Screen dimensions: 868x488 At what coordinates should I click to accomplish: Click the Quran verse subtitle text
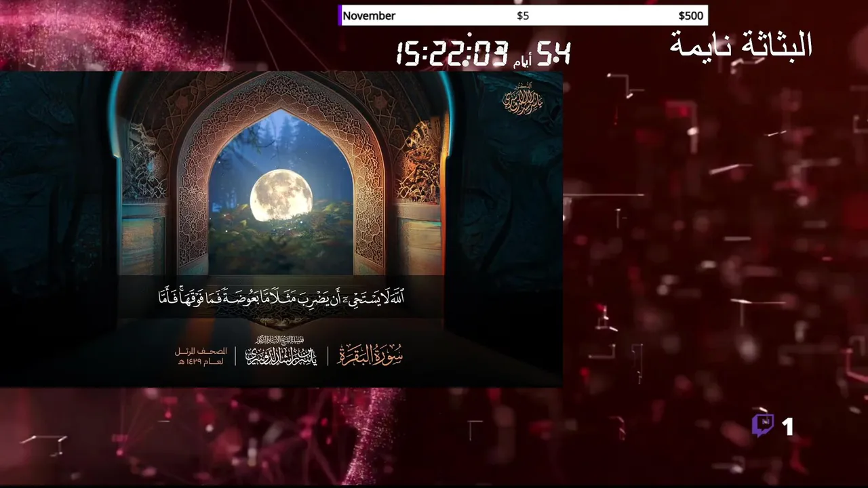point(281,297)
